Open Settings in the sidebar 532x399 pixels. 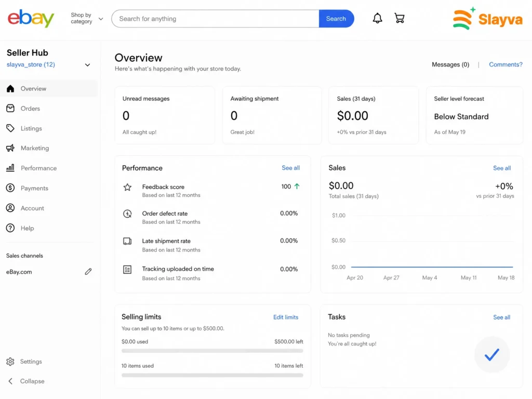pos(24,362)
